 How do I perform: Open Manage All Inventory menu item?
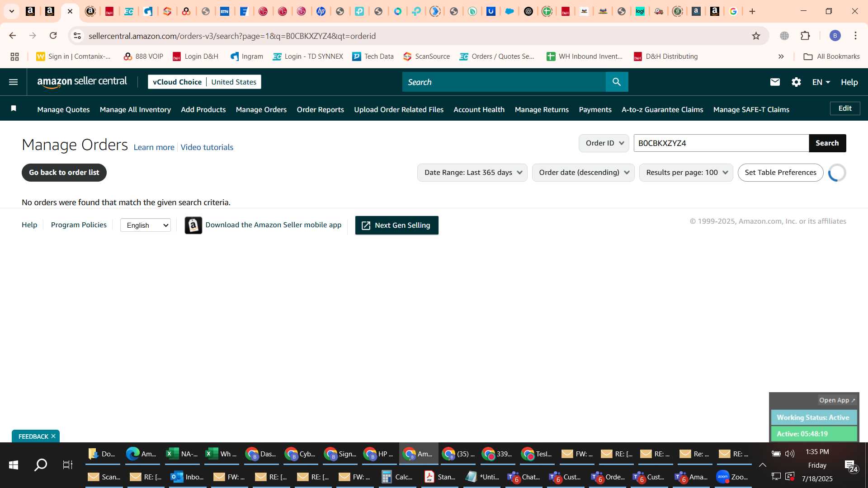click(x=135, y=109)
